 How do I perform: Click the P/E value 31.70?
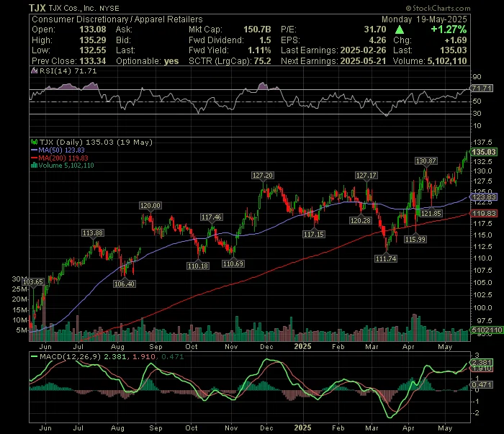pos(375,30)
